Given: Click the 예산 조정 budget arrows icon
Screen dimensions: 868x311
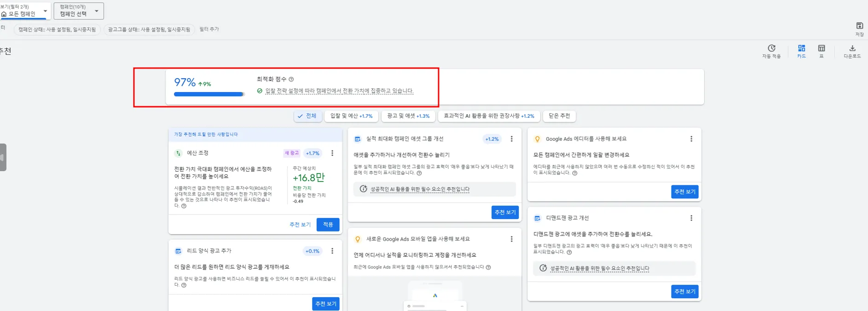Looking at the screenshot, I should (178, 153).
